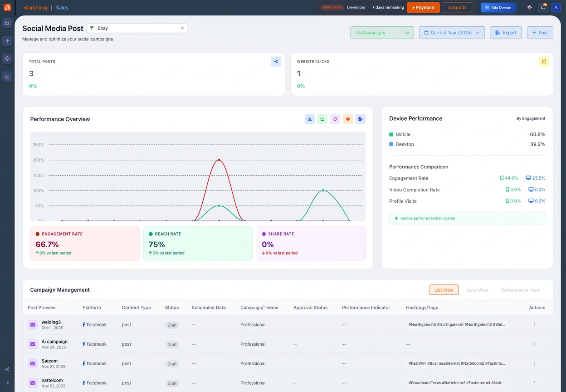
Task: Select the bar chart view icon
Action: tap(310, 119)
